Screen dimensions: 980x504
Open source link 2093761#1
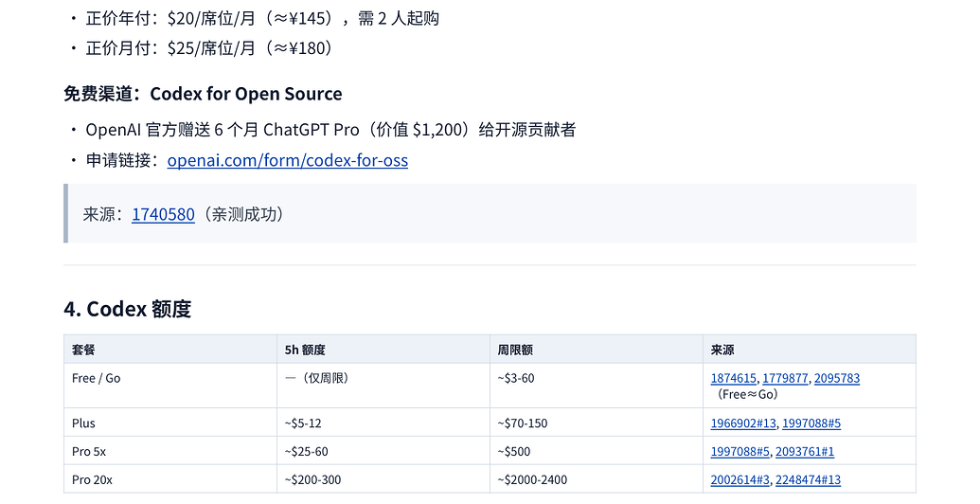[805, 452]
